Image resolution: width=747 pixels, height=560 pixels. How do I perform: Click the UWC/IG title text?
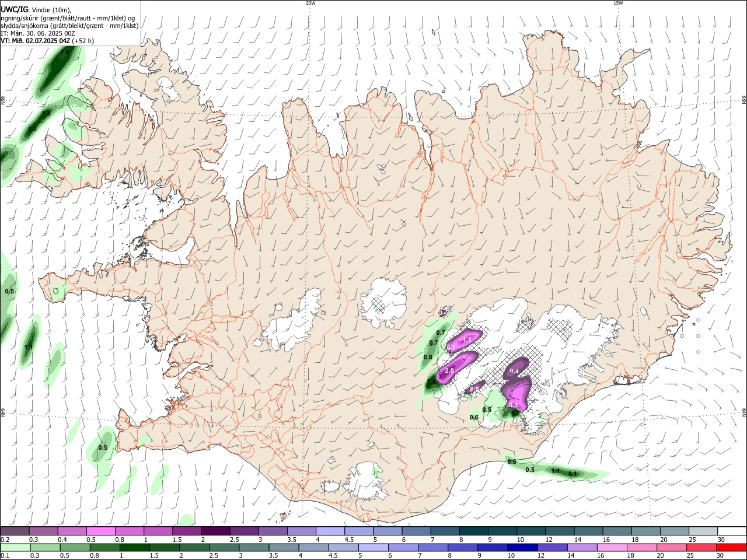15,10
